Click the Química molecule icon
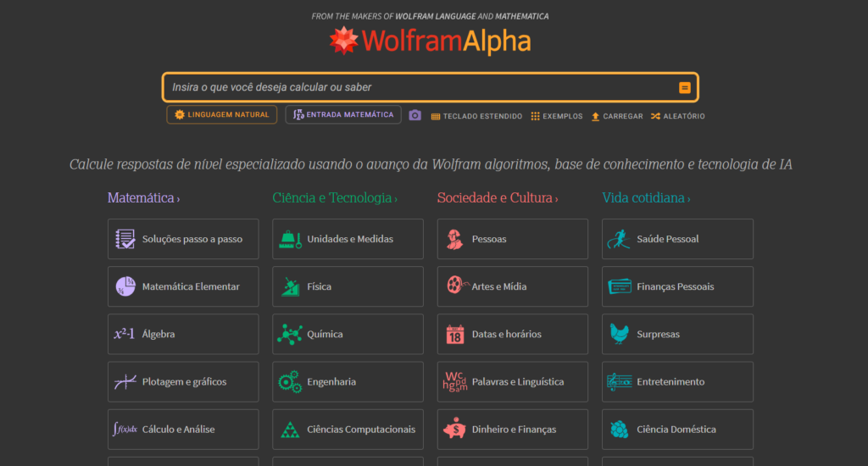Screen dimensions: 868x466 point(290,335)
